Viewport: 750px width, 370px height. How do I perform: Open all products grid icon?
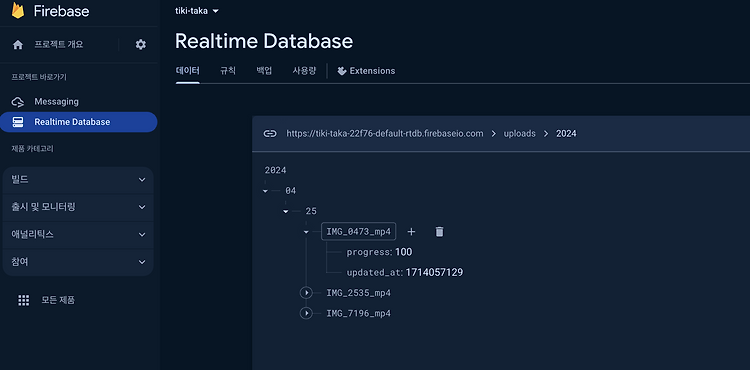tap(23, 300)
